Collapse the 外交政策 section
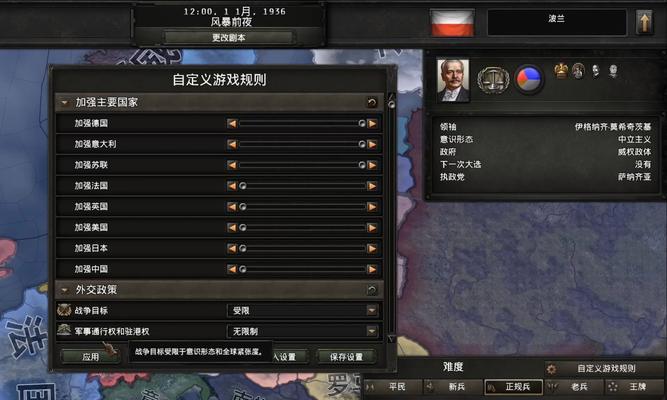Image resolution: width=667 pixels, height=400 pixels. 64,290
